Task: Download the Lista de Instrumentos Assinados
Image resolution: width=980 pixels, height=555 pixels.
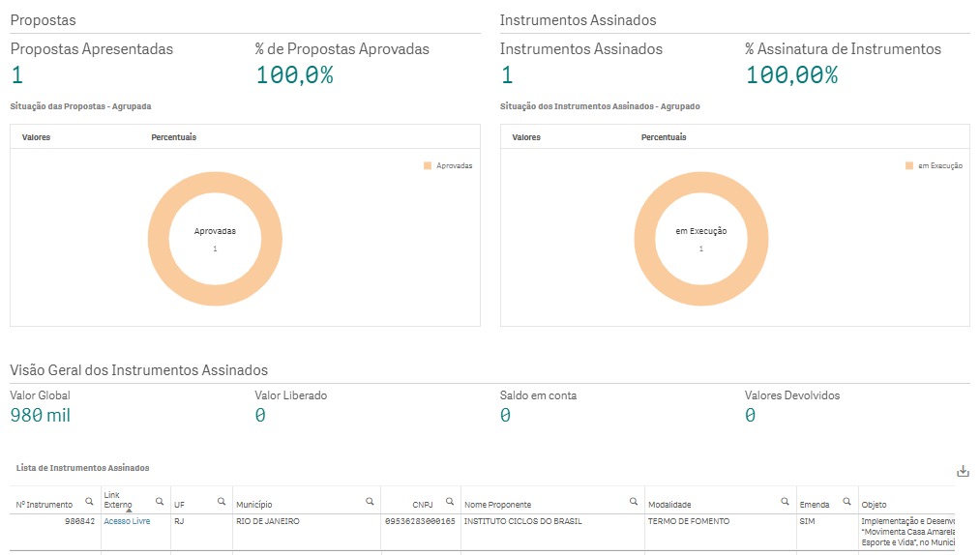Action: click(964, 471)
